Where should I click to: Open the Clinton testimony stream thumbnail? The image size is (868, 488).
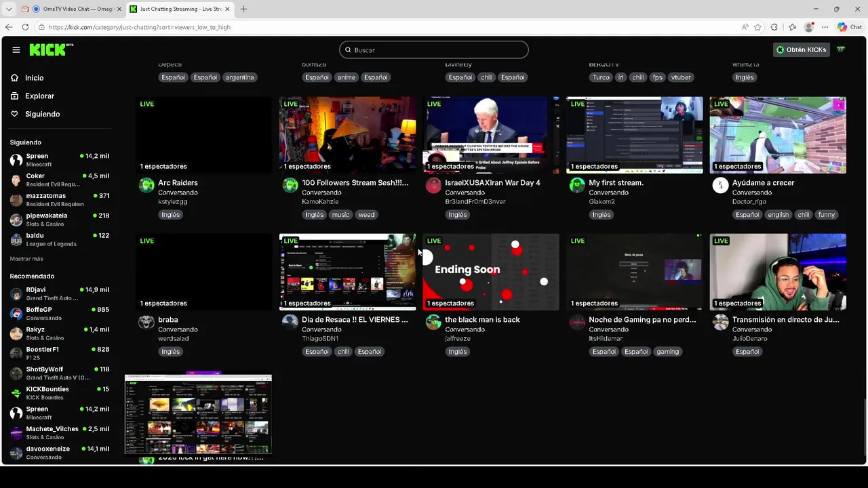point(491,135)
